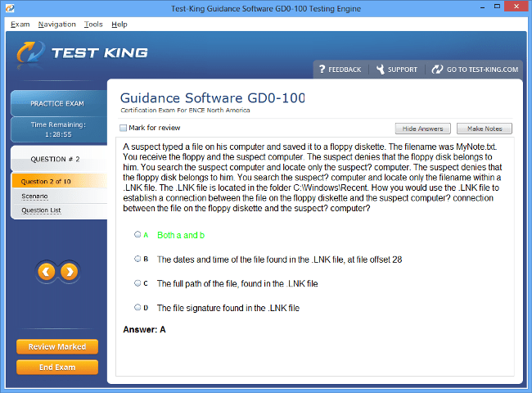Image resolution: width=532 pixels, height=393 pixels.
Task: Click the 'Answer: A' text
Action: tap(144, 329)
